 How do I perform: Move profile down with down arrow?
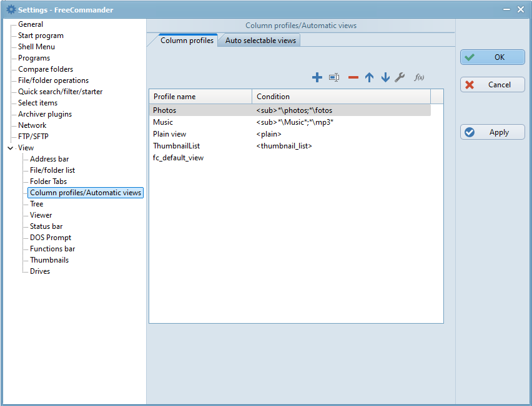(385, 77)
